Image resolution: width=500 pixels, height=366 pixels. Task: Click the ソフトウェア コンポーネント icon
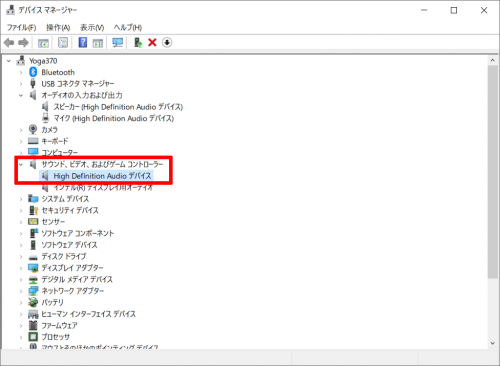pyautogui.click(x=34, y=233)
